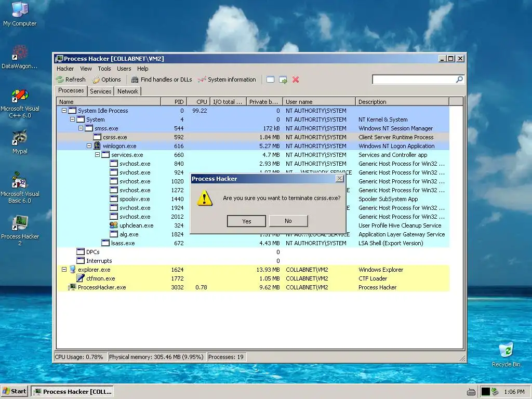This screenshot has height=399, width=532.
Task: Open the Help menu
Action: [x=142, y=69]
